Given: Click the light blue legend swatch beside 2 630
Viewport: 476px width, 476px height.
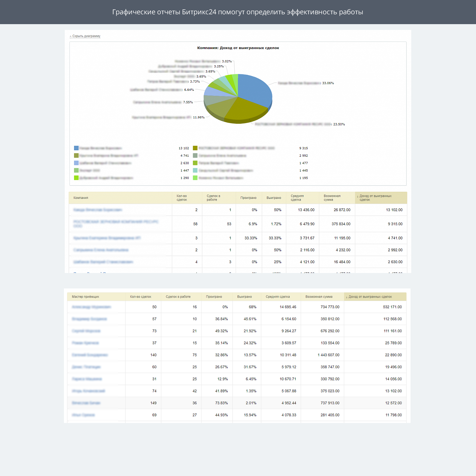Looking at the screenshot, I should tap(76, 163).
